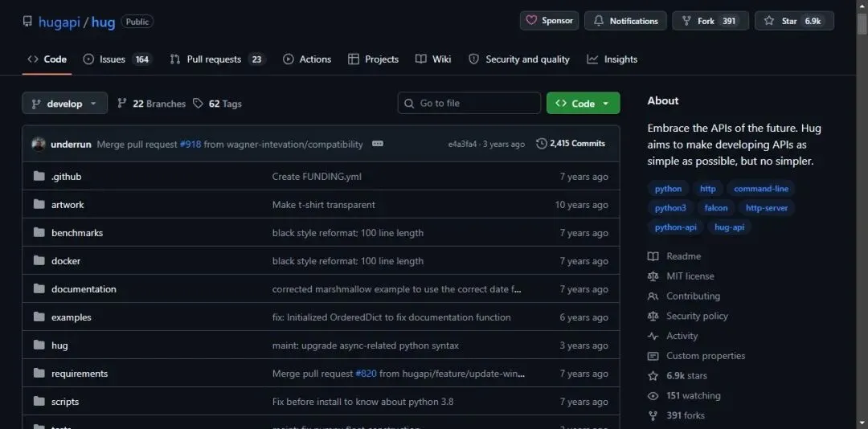Select the python-api topic tag
Screen dimensions: 868x429
click(675, 227)
